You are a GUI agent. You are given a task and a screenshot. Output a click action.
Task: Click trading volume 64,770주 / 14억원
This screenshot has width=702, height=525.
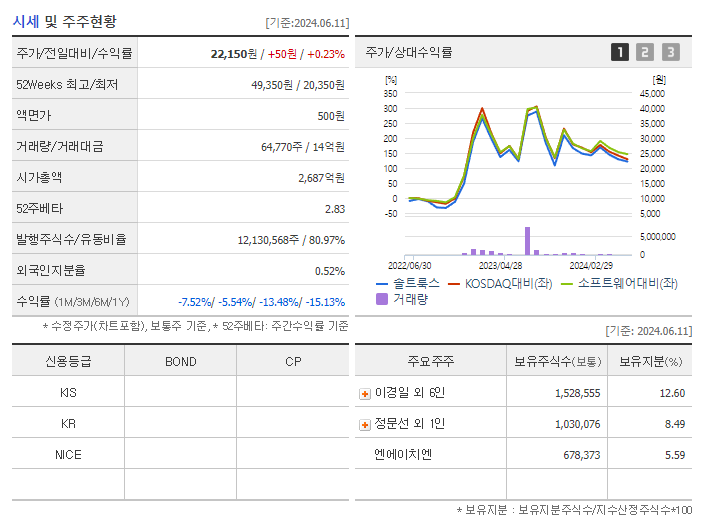(303, 147)
